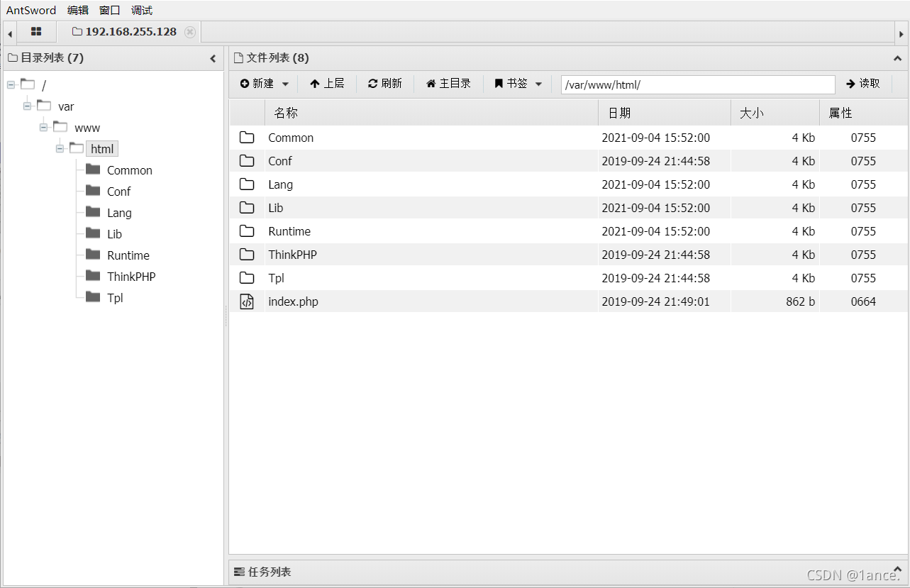This screenshot has height=588, width=910.
Task: Collapse the www tree node
Action: (43, 128)
